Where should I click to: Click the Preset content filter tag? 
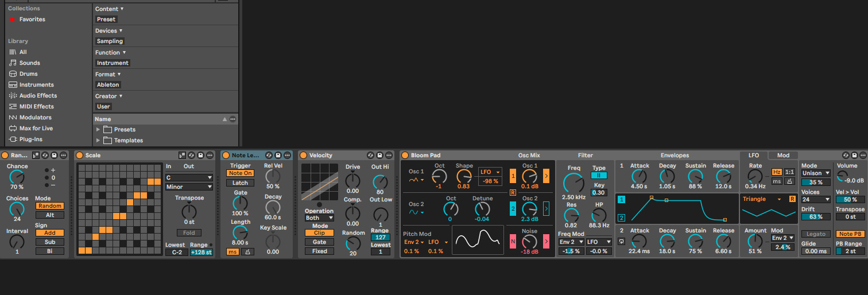[x=106, y=20]
